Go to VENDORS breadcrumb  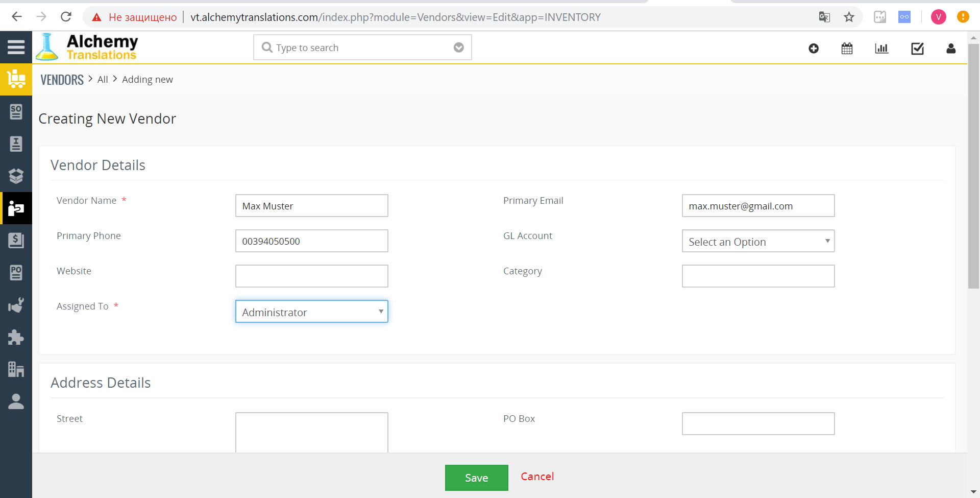62,80
